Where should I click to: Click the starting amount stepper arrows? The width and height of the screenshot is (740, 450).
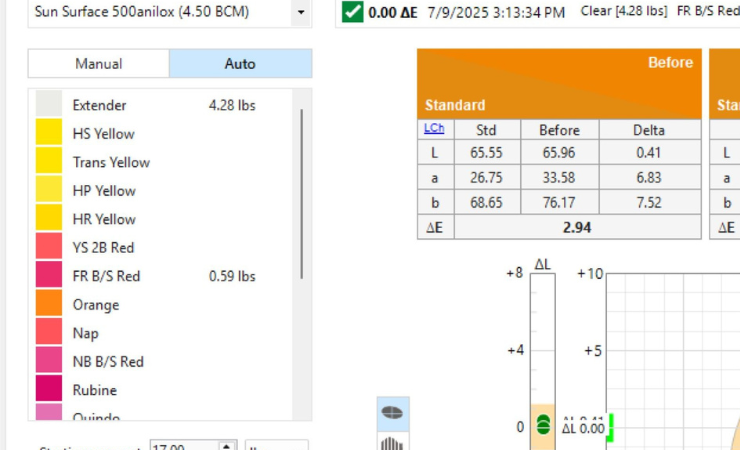[227, 446]
